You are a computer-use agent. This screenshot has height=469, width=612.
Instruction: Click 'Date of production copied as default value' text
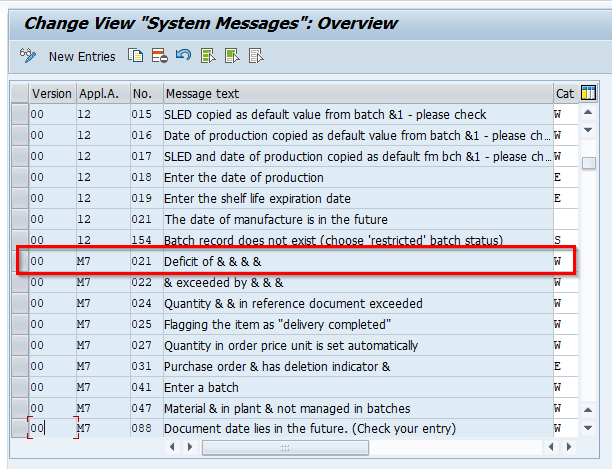tap(358, 135)
